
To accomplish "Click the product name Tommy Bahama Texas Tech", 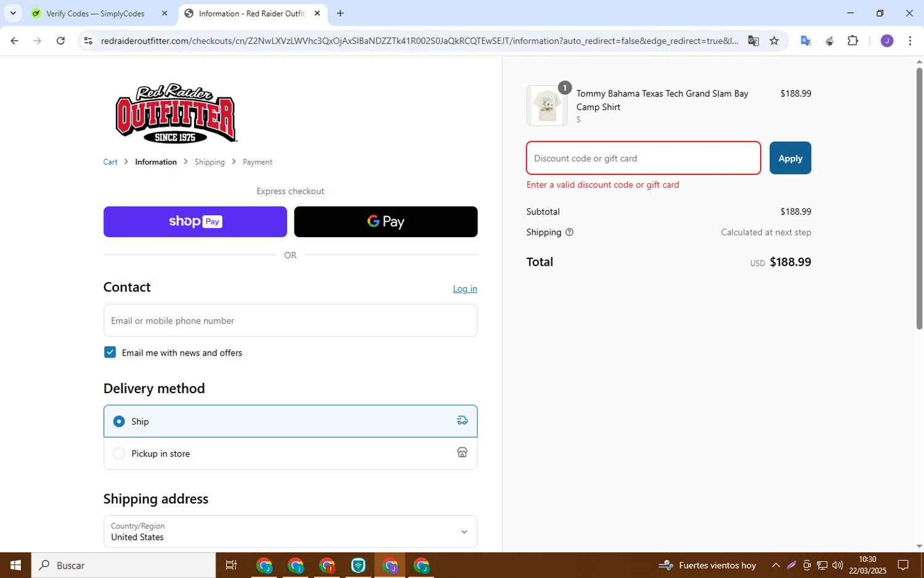I will pos(662,100).
